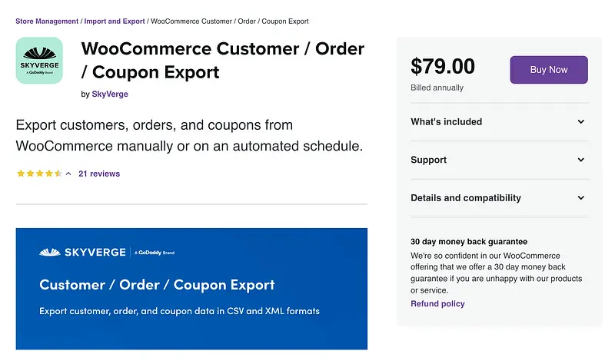Click the 30 day money back guarantee heading
The width and height of the screenshot is (615, 364).
[x=469, y=241]
